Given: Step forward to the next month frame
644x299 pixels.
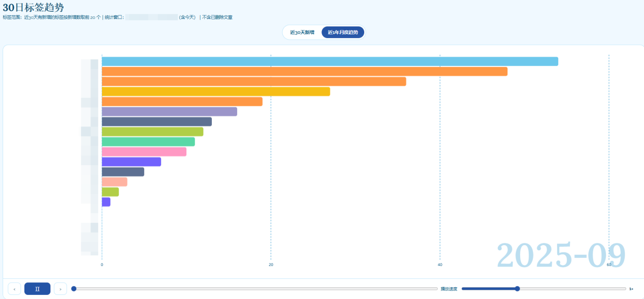Looking at the screenshot, I should click(x=60, y=289).
